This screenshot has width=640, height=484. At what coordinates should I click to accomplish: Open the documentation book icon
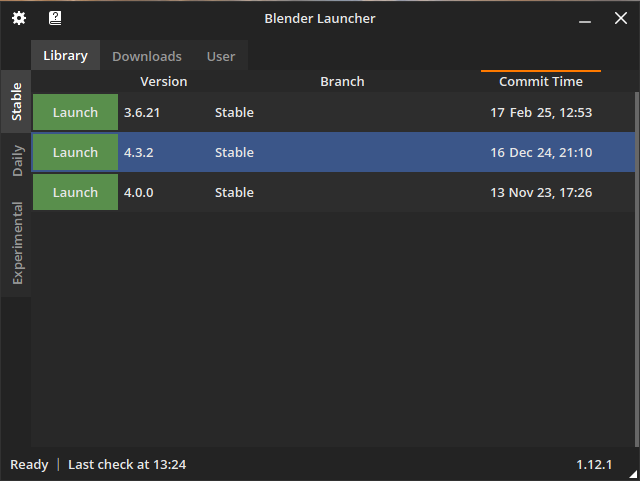pos(55,18)
